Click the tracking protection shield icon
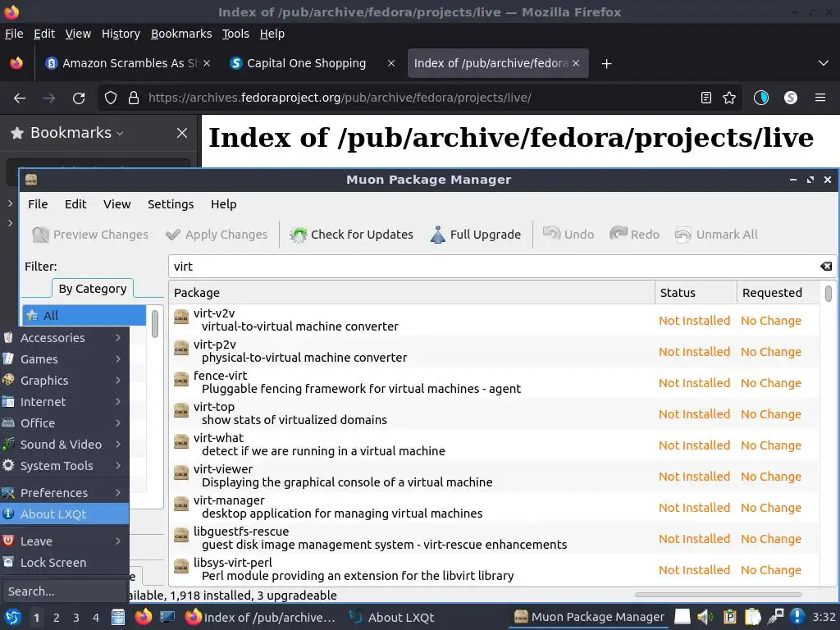 pos(111,98)
